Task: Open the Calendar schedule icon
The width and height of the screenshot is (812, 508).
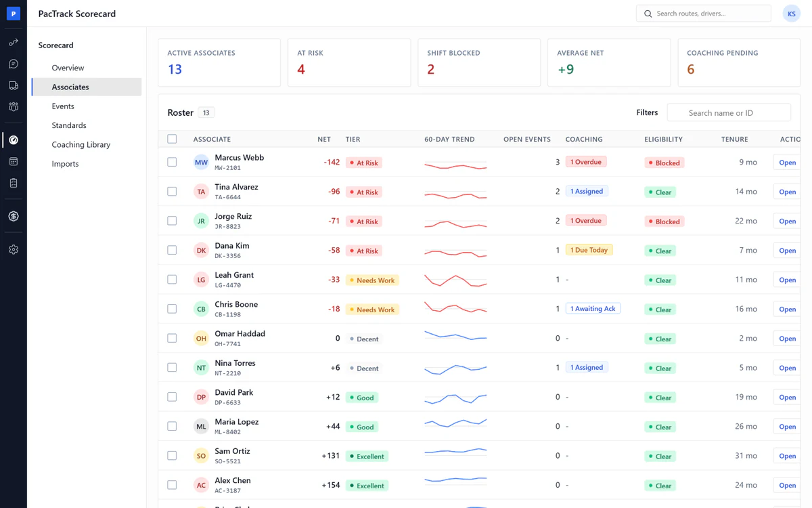Action: [14, 162]
